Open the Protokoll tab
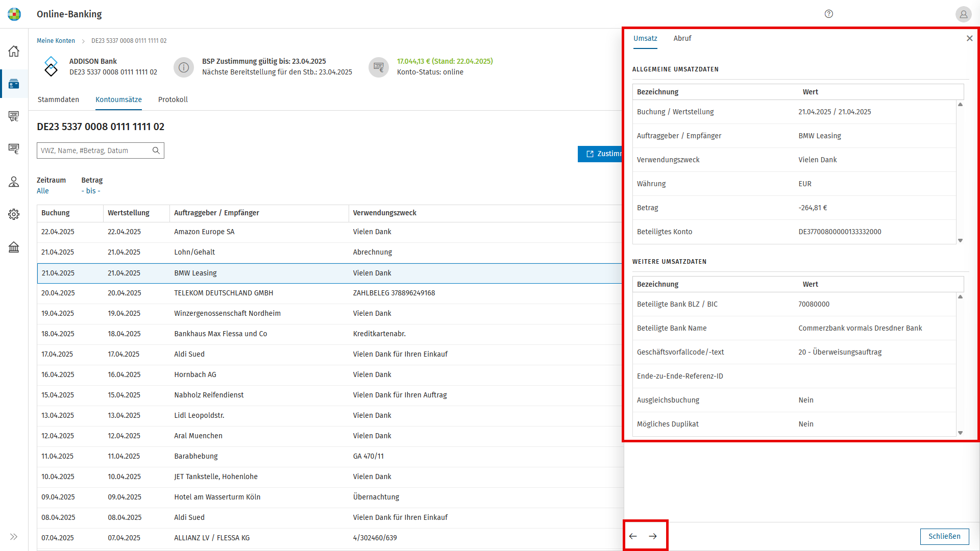Viewport: 980px width, 551px height. (x=173, y=99)
